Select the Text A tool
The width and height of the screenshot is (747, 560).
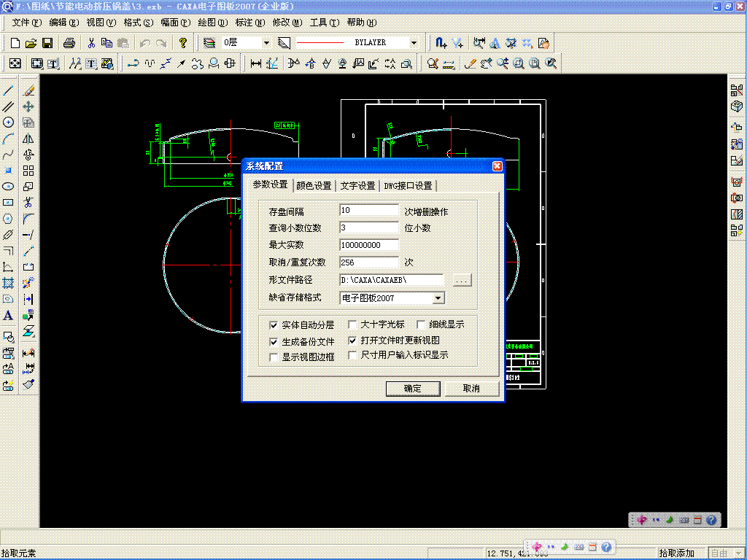pyautogui.click(x=8, y=315)
